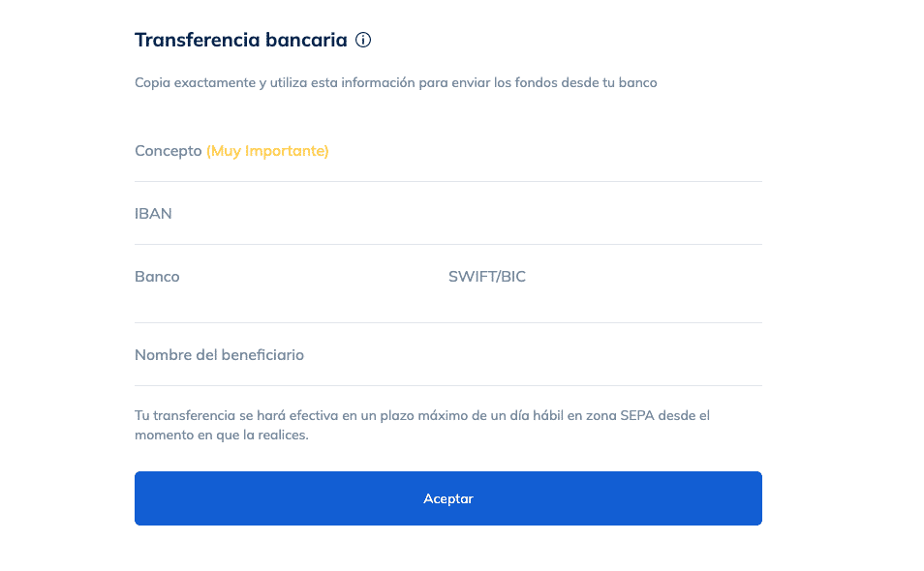Viewport: 924px width, 571px height.
Task: Click the info icon beside Transferencia bancaria
Action: tap(363, 41)
